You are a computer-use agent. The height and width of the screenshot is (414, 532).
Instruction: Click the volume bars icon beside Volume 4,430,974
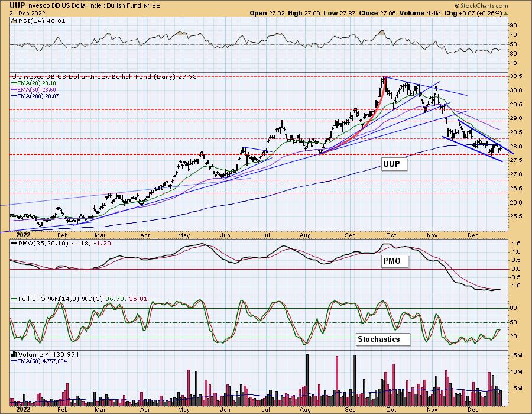[x=14, y=354]
